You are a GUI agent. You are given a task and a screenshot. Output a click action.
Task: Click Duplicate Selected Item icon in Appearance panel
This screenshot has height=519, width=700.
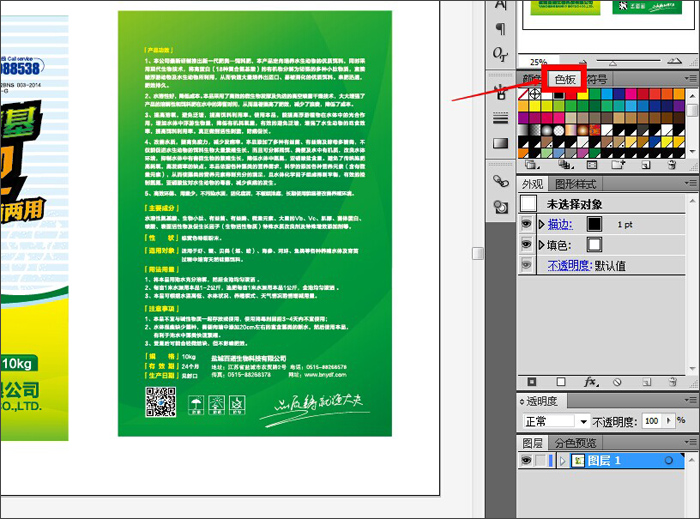pyautogui.click(x=646, y=382)
